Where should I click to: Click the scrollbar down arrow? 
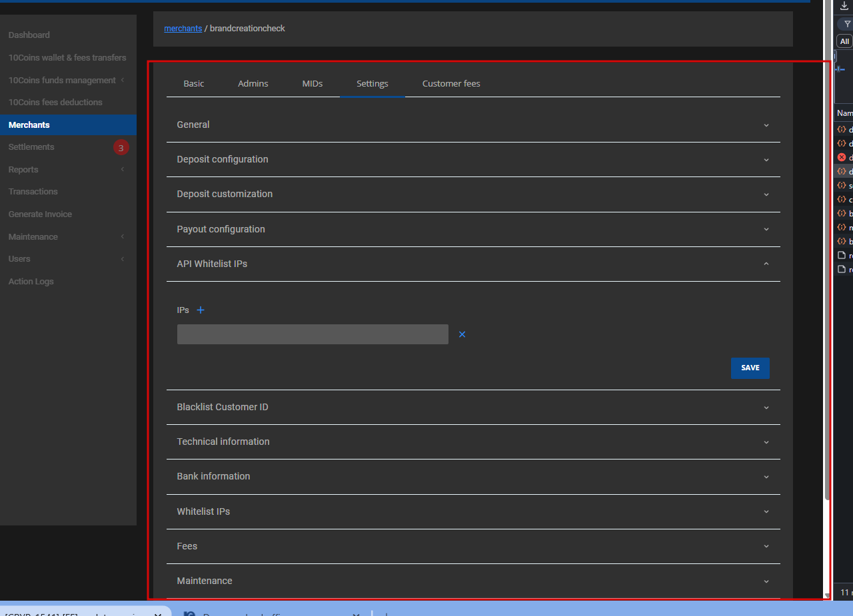(827, 595)
